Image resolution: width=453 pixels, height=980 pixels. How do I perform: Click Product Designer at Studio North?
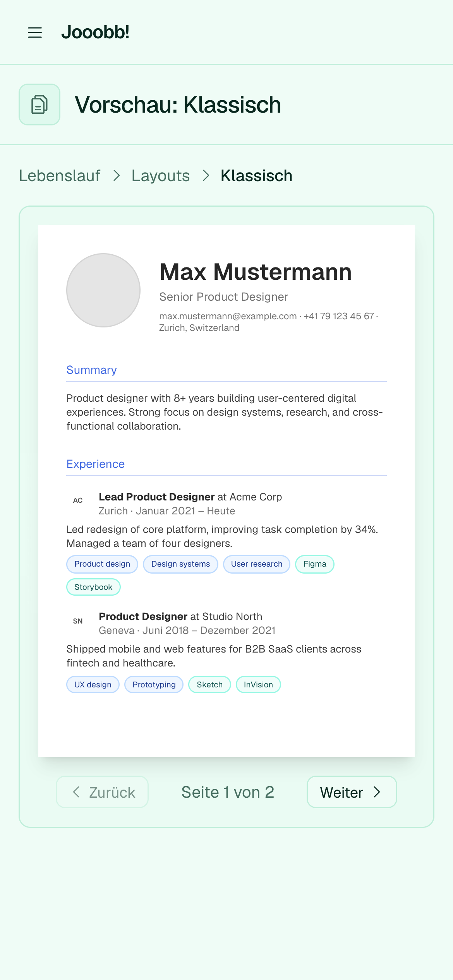[x=181, y=617]
